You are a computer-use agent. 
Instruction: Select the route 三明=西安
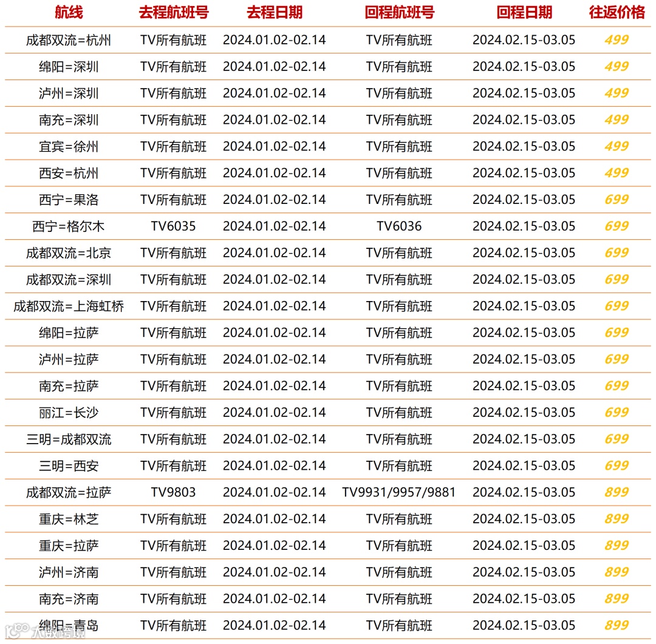(69, 466)
